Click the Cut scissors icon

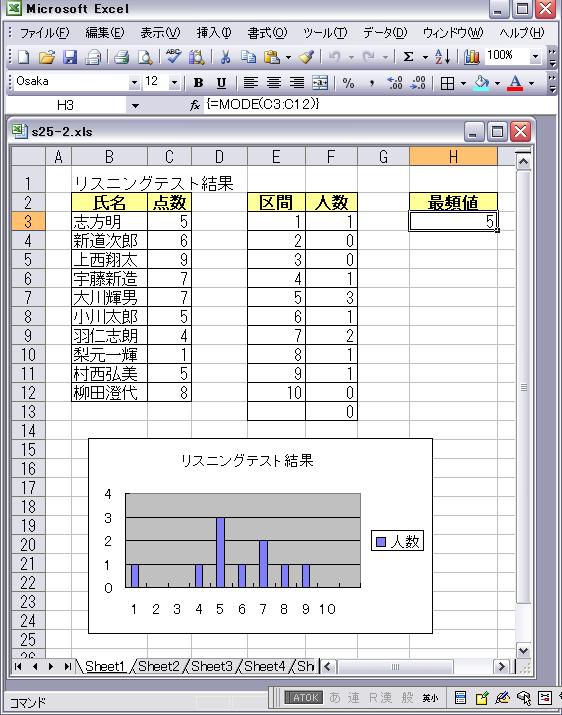coord(224,57)
